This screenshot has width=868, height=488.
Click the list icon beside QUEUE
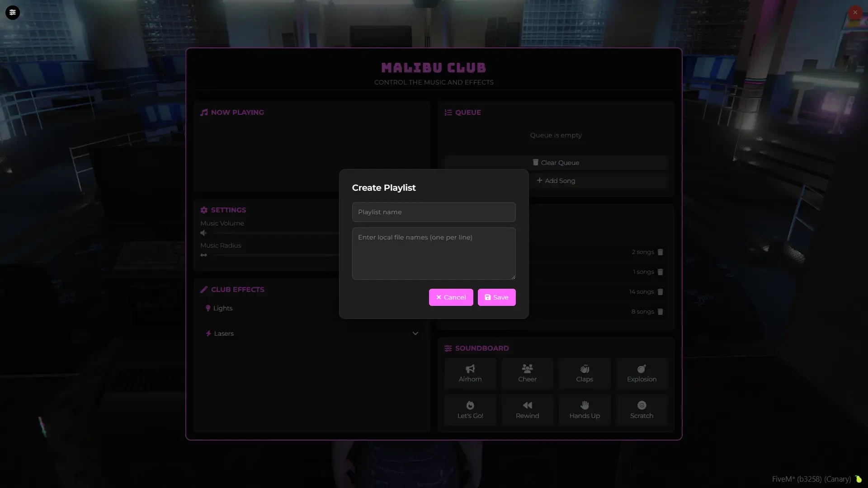[x=448, y=113]
